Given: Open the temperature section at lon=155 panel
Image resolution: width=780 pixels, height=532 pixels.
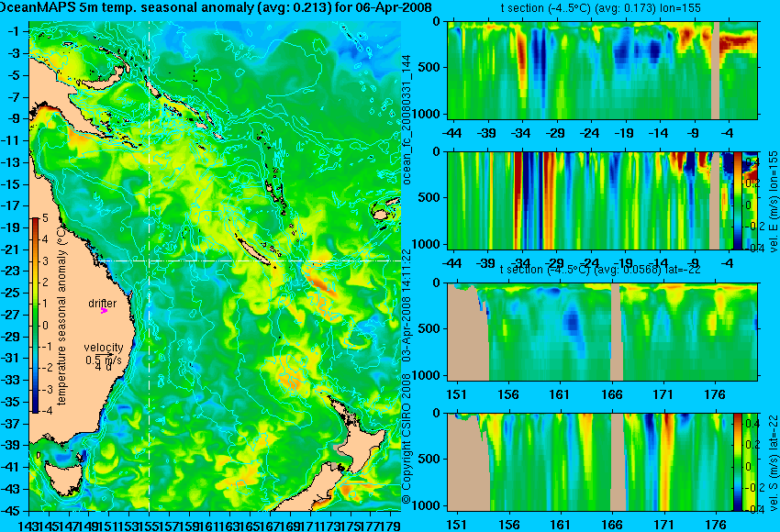Looking at the screenshot, I should click(603, 70).
